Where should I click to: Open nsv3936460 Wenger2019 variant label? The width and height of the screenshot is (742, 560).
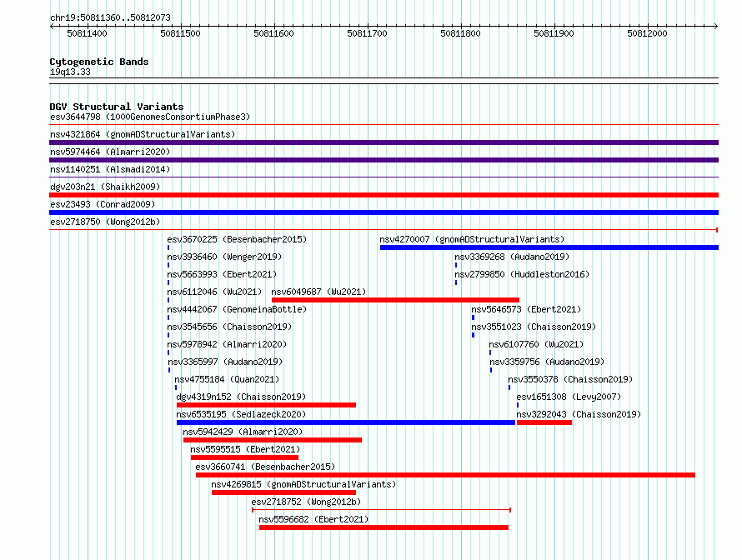[x=224, y=257]
